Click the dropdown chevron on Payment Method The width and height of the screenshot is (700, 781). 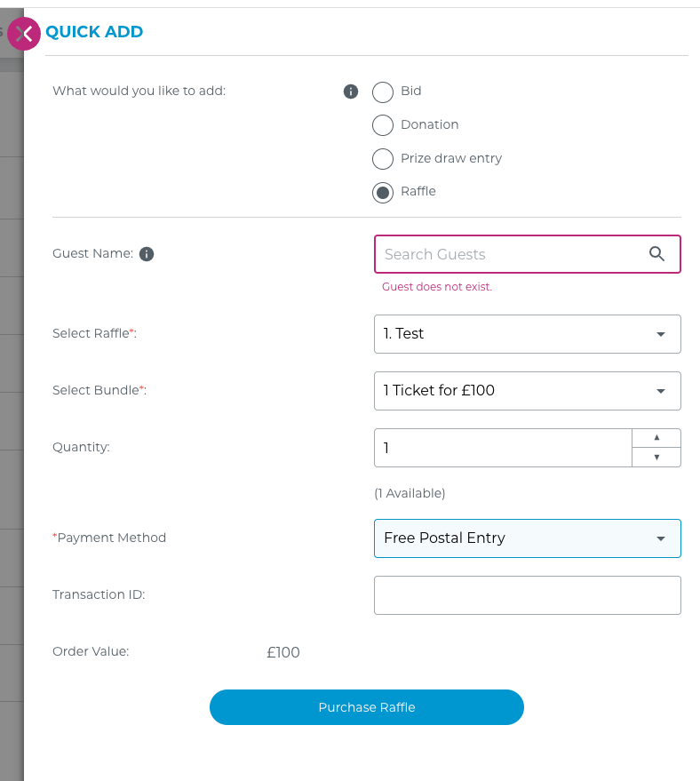point(660,538)
